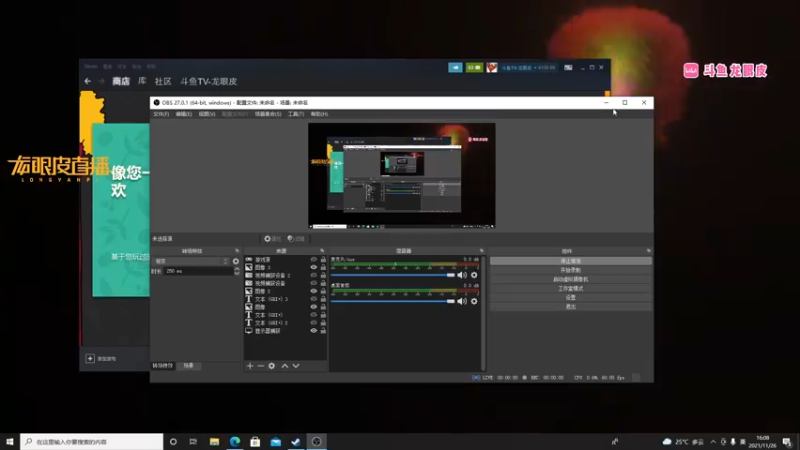Enable 工作室模式 studio mode

(x=570, y=288)
